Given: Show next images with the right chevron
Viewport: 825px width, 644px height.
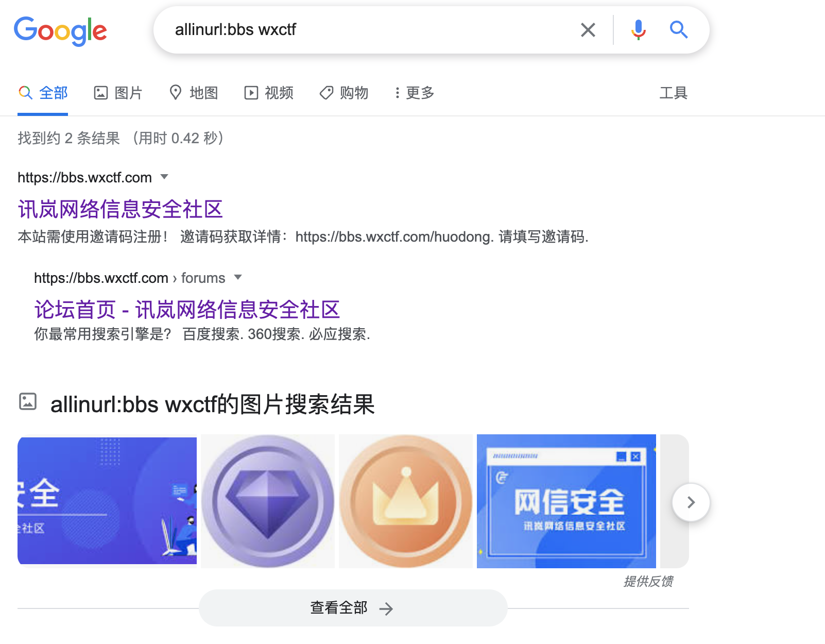Looking at the screenshot, I should pos(691,502).
